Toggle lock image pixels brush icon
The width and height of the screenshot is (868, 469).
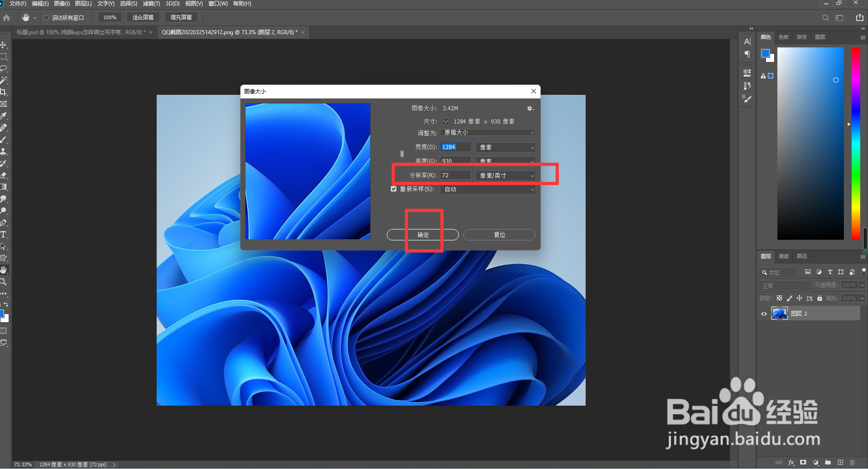pos(790,298)
